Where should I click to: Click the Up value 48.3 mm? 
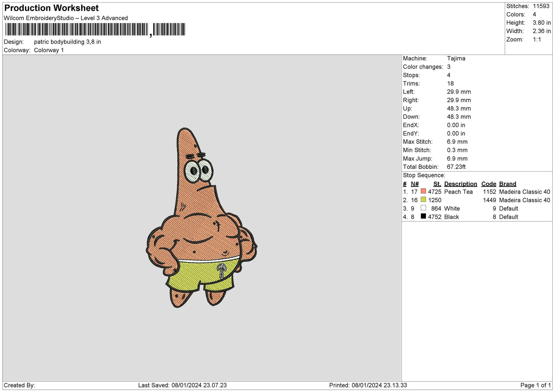tap(459, 109)
